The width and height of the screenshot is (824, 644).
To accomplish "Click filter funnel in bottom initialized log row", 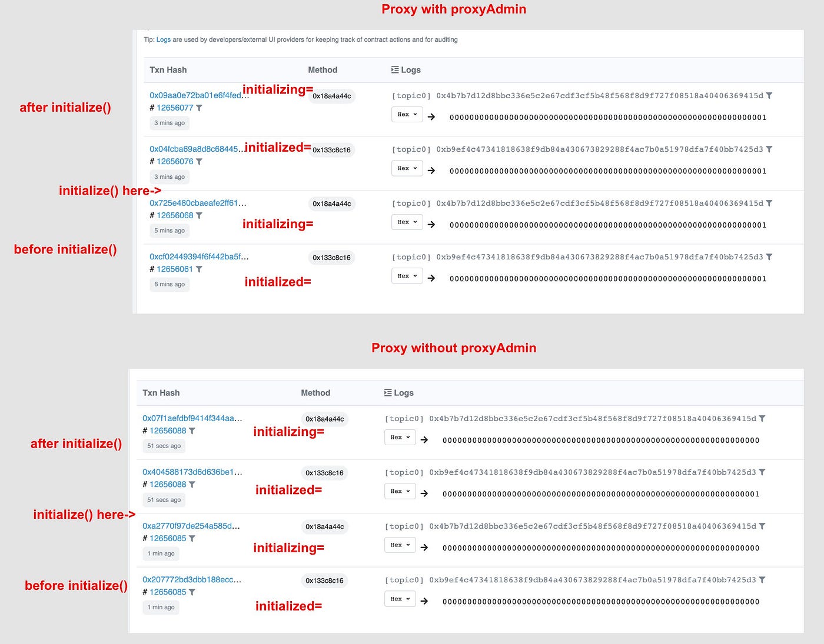I will tap(762, 579).
